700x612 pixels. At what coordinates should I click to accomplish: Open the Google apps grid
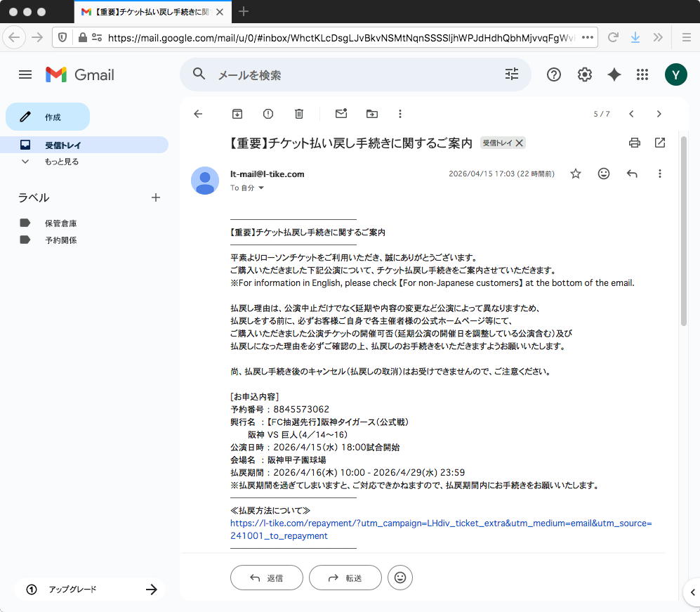point(642,74)
